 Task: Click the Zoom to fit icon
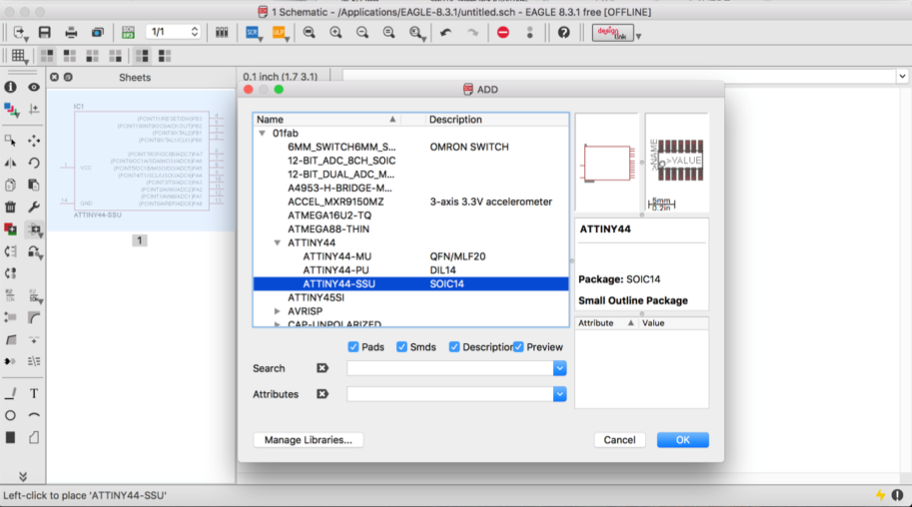click(x=309, y=33)
